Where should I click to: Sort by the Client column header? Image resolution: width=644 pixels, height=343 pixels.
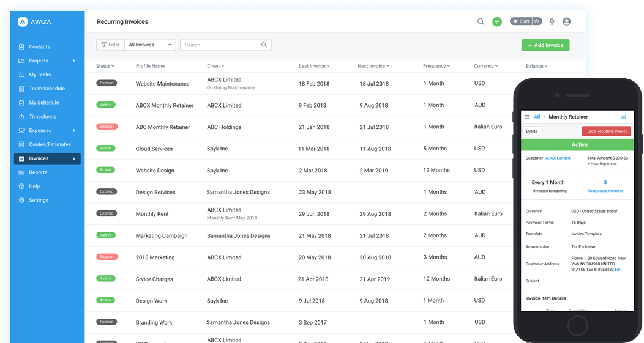(215, 66)
